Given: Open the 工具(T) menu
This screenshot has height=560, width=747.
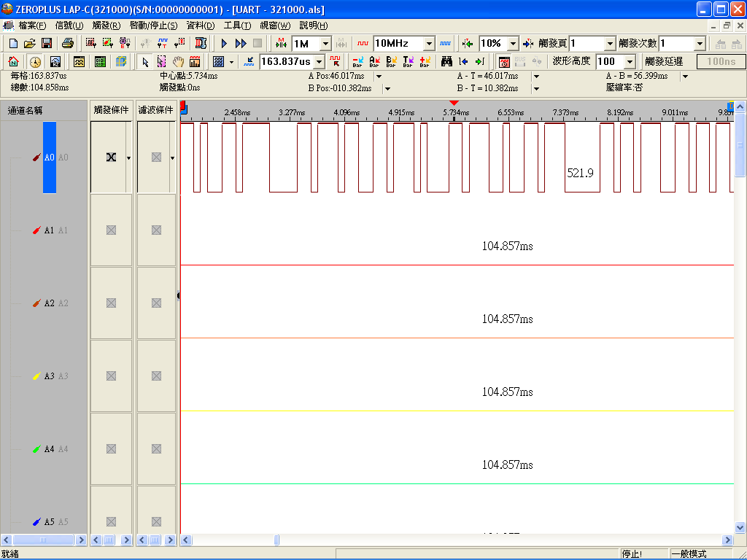Looking at the screenshot, I should point(237,26).
